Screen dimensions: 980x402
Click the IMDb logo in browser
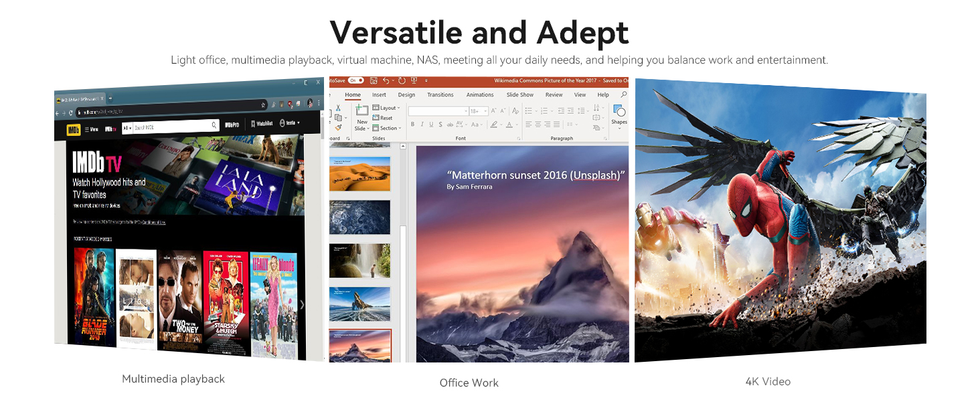[73, 130]
